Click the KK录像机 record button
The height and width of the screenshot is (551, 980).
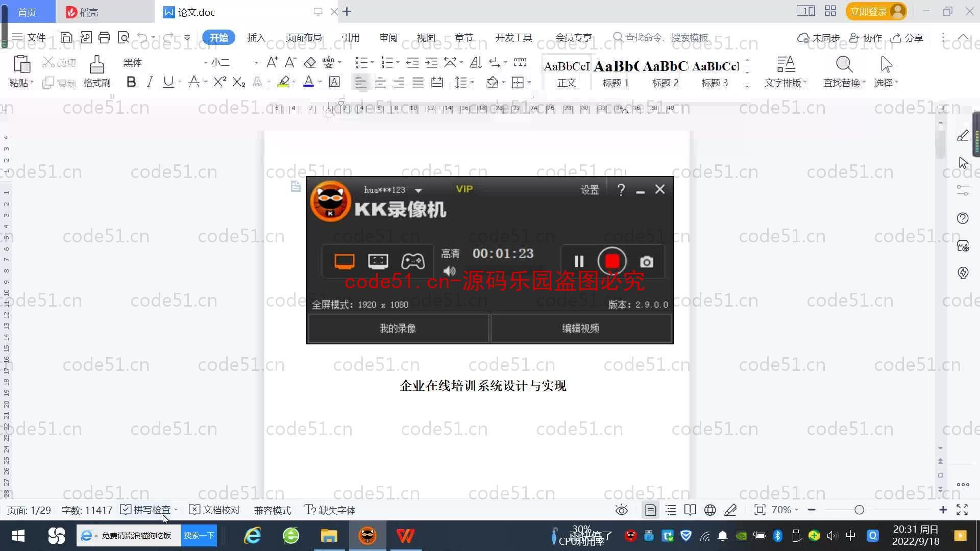click(x=611, y=261)
